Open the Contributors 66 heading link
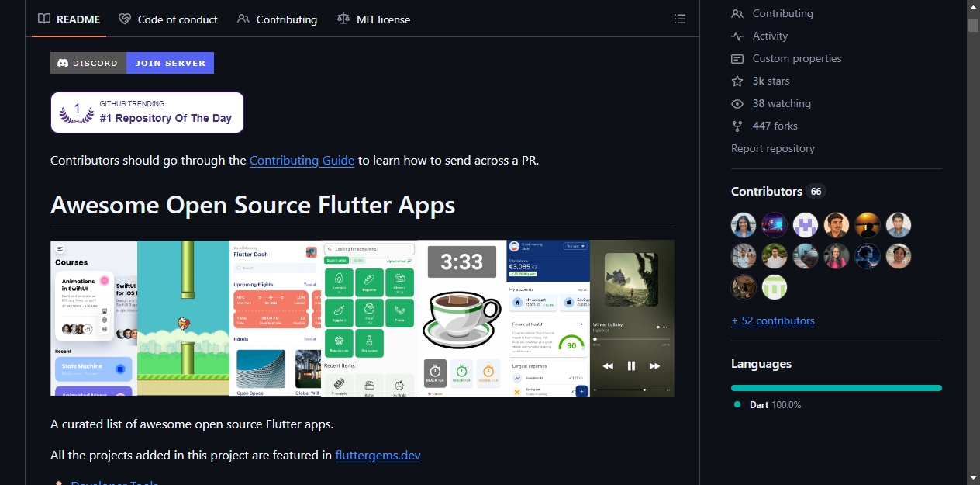Screen dimensions: 980x485 pos(778,191)
